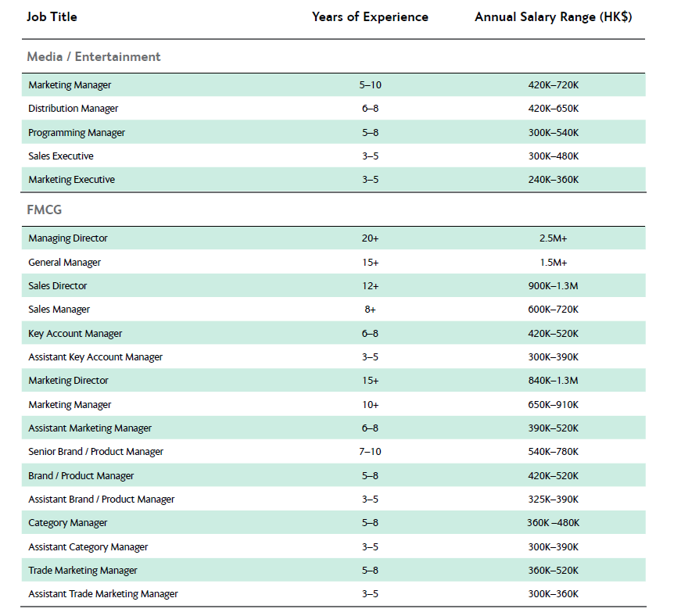Select the 7–10 years of experience value
Viewport: 674px width, 616px height.
tap(370, 452)
